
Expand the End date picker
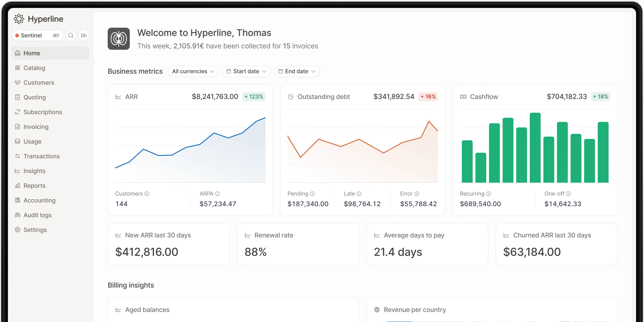[x=297, y=71]
